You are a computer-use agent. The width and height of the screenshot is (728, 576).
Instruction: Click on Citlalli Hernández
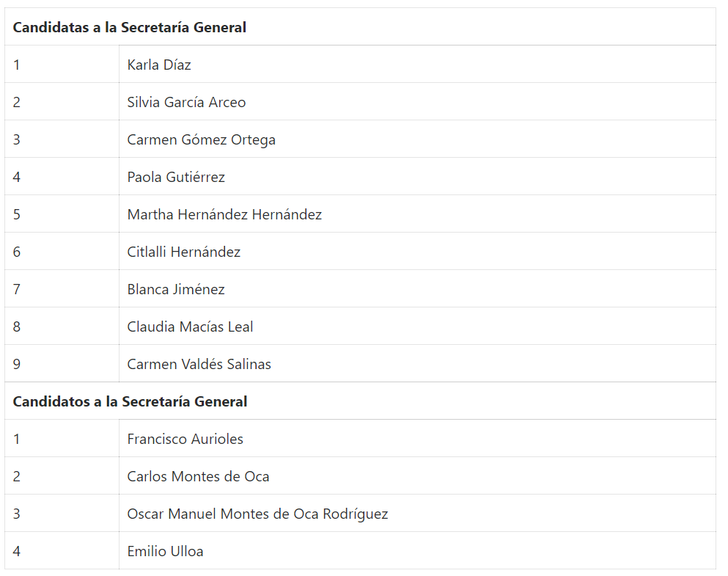[x=184, y=252]
